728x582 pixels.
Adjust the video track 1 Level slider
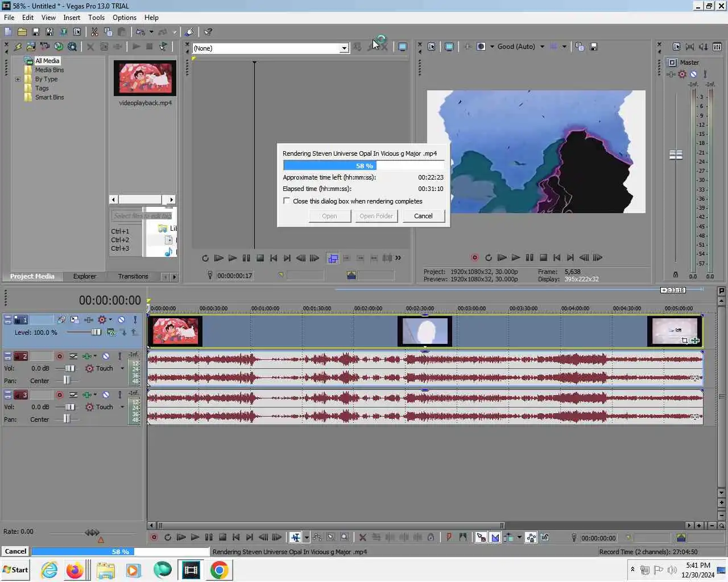coord(96,332)
